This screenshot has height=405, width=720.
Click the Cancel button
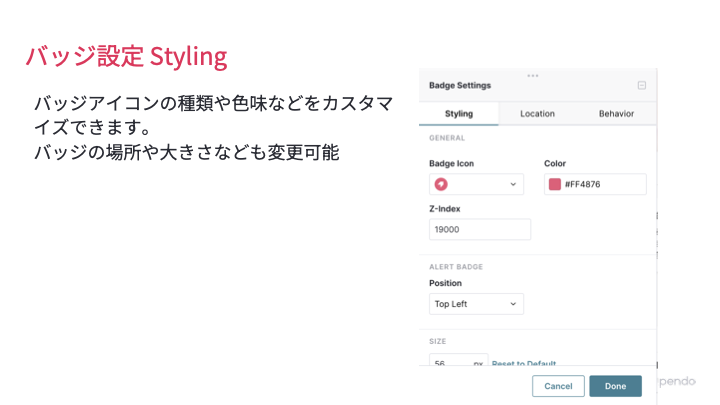tap(558, 386)
